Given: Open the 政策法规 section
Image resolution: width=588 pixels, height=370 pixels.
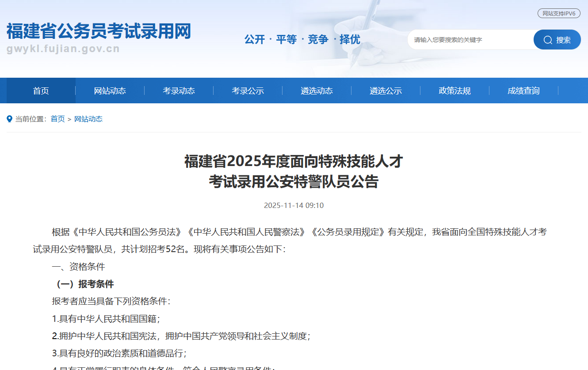Looking at the screenshot, I should click(454, 91).
